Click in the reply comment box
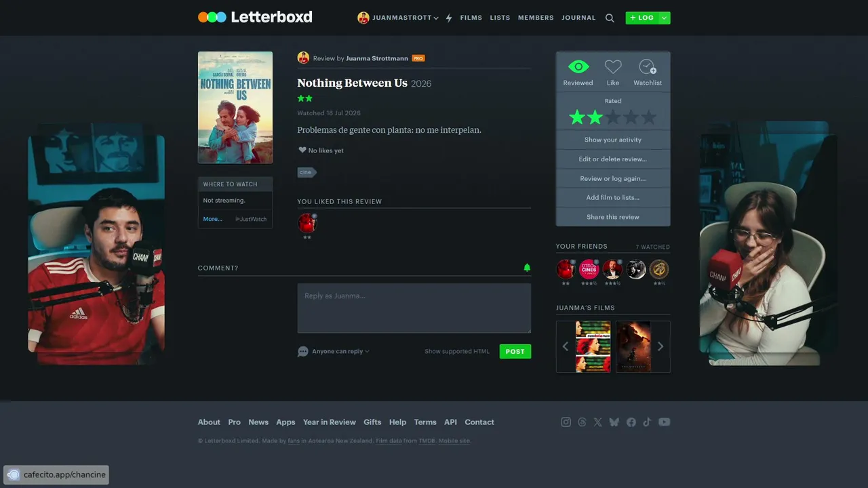 (x=414, y=308)
